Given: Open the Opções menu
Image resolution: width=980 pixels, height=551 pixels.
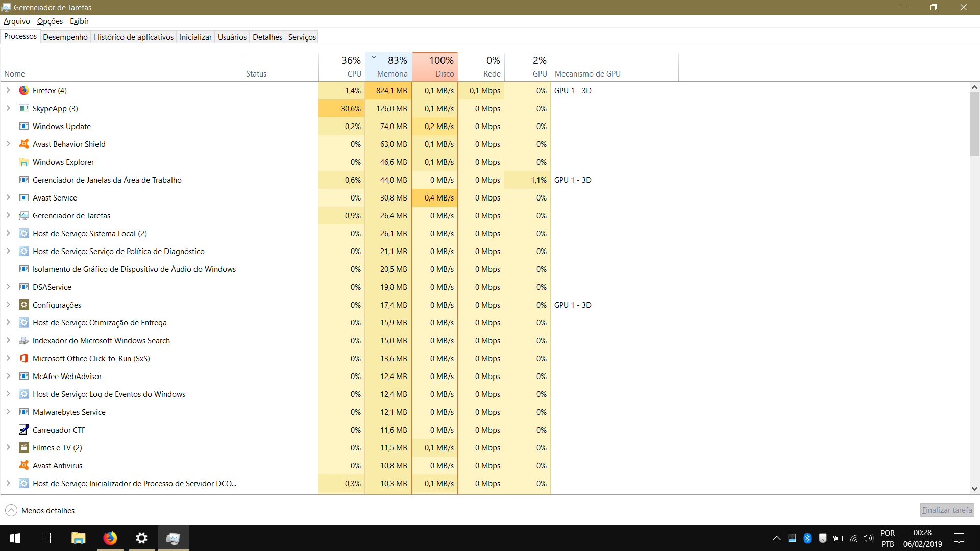Looking at the screenshot, I should point(50,21).
